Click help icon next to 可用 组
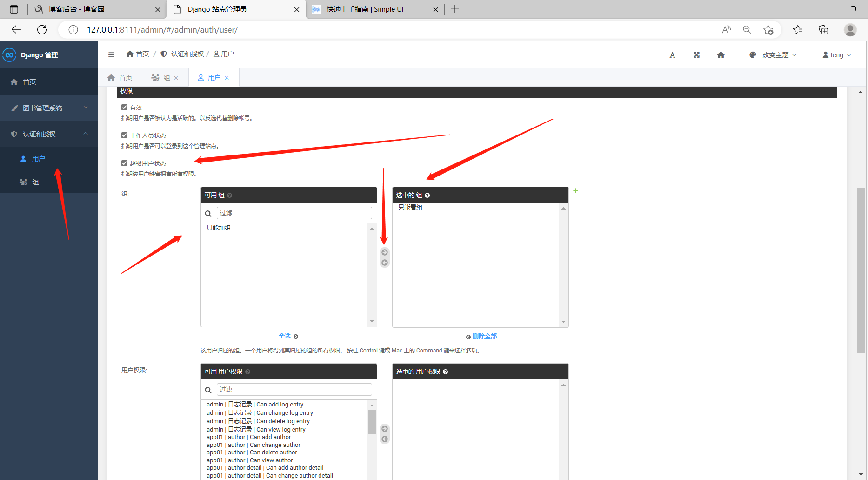868x480 pixels. (229, 196)
